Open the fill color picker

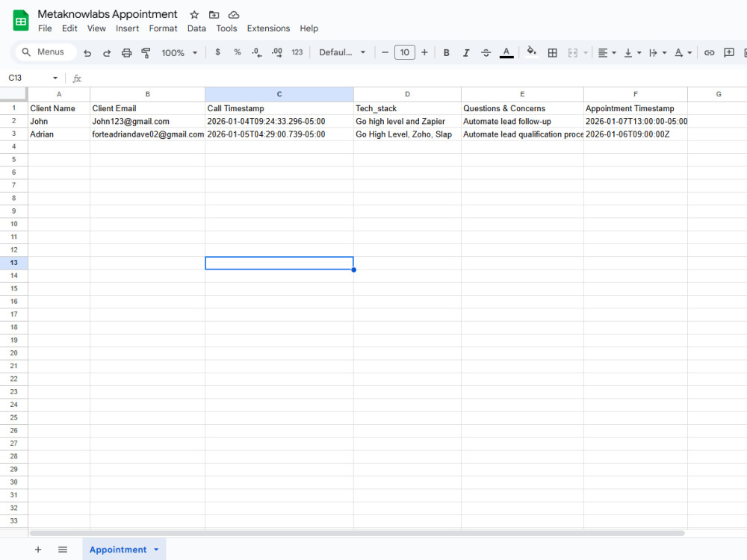(x=531, y=52)
